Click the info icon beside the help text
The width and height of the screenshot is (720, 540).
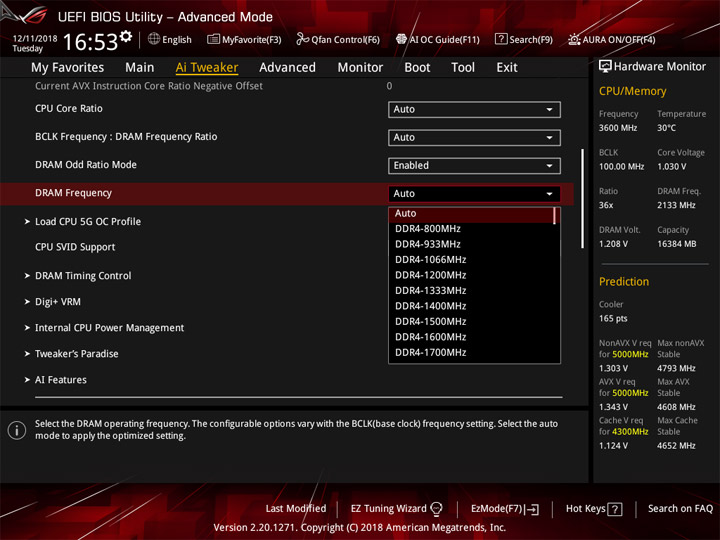pos(17,430)
